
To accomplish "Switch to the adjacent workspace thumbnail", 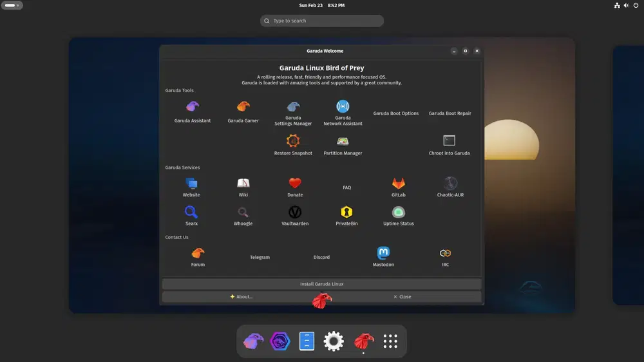I will point(629,175).
